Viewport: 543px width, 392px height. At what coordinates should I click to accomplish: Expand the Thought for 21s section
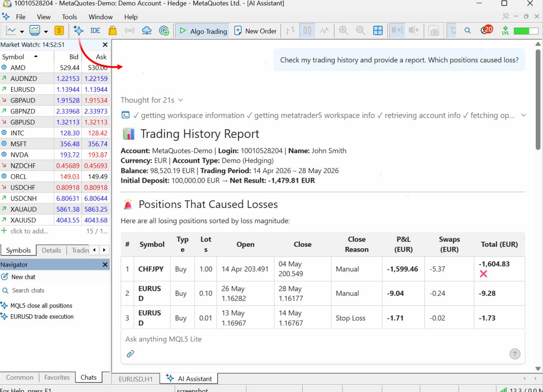pyautogui.click(x=152, y=100)
